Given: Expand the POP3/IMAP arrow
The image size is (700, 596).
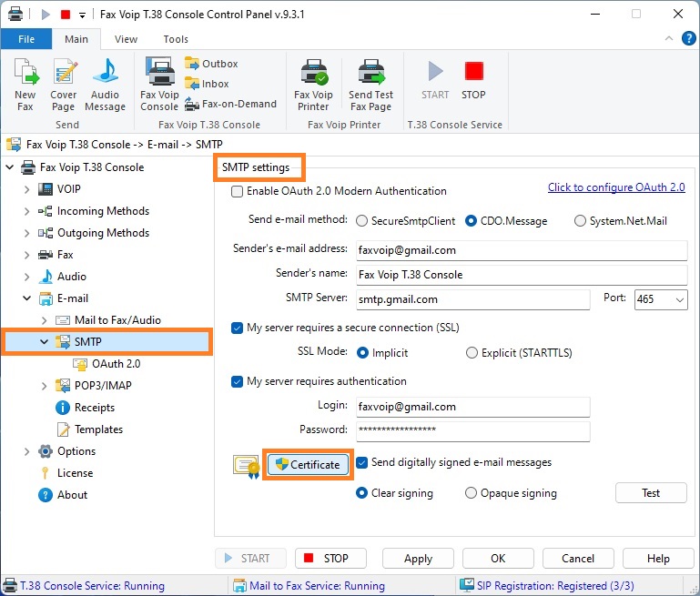Looking at the screenshot, I should 44,386.
